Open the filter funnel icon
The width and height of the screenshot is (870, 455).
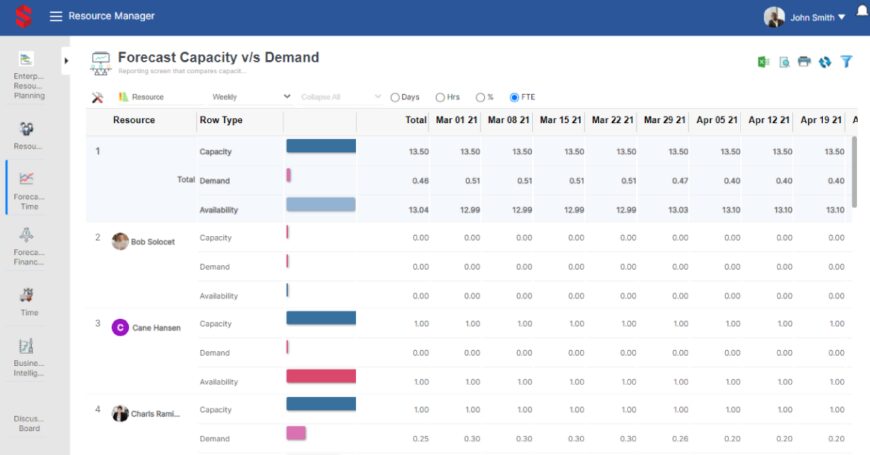(x=846, y=62)
